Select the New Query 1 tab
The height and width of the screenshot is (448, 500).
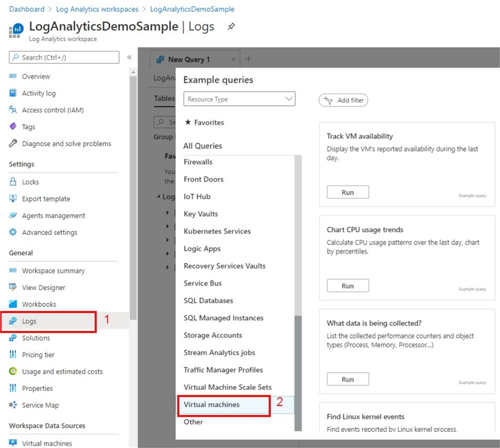coord(195,59)
